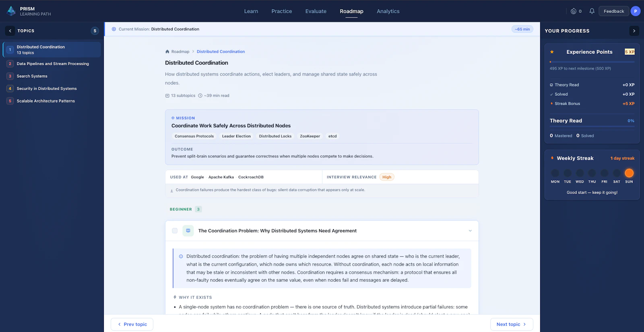Click the Monday streak circle
The image size is (644, 332).
[x=555, y=173]
